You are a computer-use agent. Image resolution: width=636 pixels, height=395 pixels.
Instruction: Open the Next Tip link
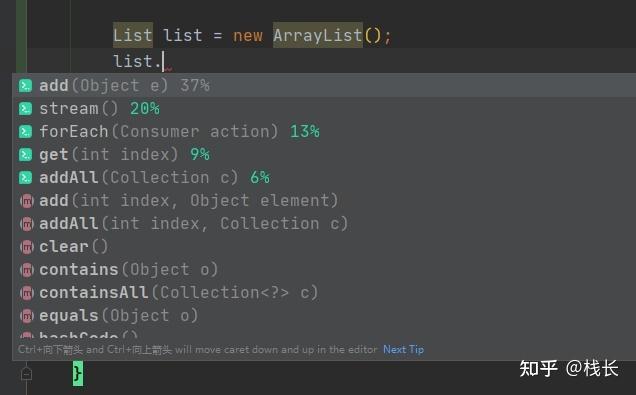click(x=403, y=350)
